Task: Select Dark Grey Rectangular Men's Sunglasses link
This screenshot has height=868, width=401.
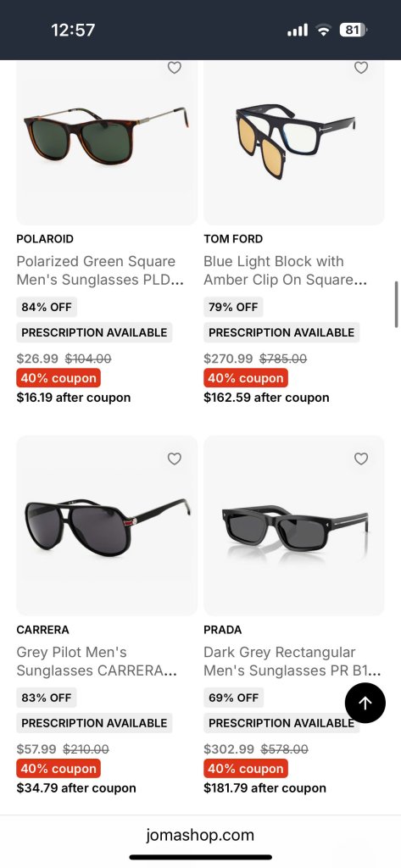Action: coord(292,661)
